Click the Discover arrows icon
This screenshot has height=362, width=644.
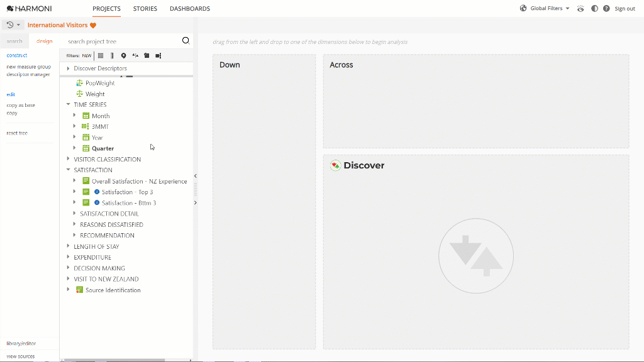[x=336, y=165]
